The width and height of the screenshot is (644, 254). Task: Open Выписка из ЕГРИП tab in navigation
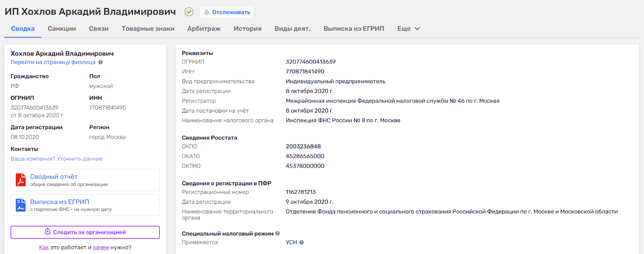pos(354,29)
